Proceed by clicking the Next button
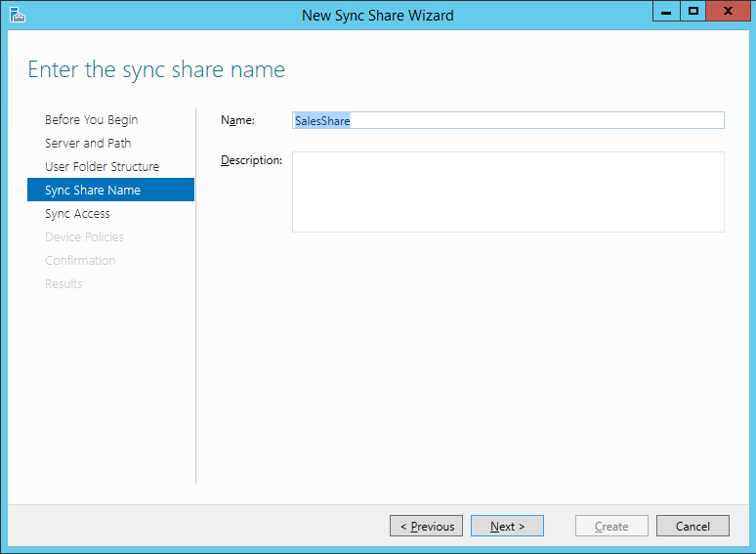 pyautogui.click(x=507, y=527)
